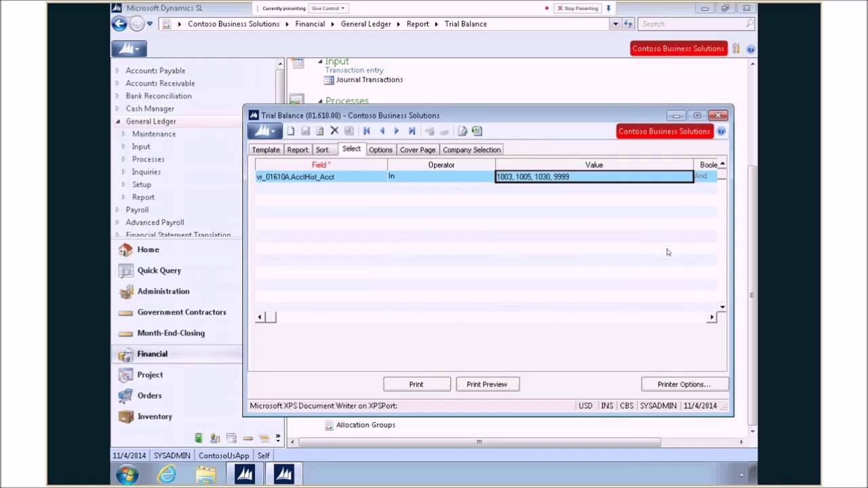Expand Accounts Payable in the navigation tree
Viewport: 868px width, 488px height.
coord(117,70)
